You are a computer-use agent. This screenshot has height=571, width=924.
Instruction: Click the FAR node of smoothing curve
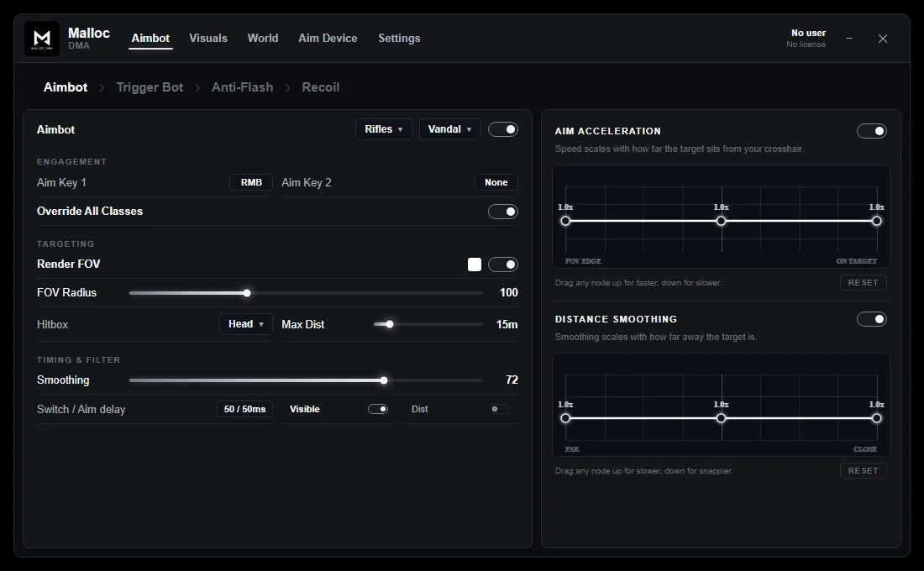pos(565,418)
